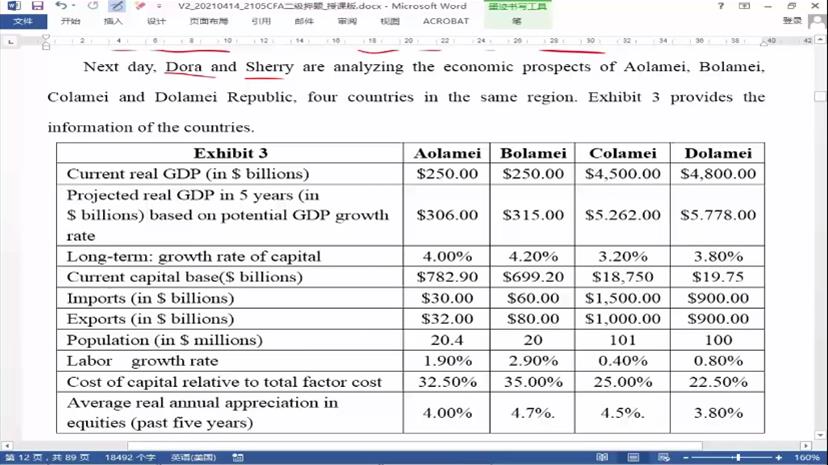Select the eraser tool in quick access toolbar

139,6
